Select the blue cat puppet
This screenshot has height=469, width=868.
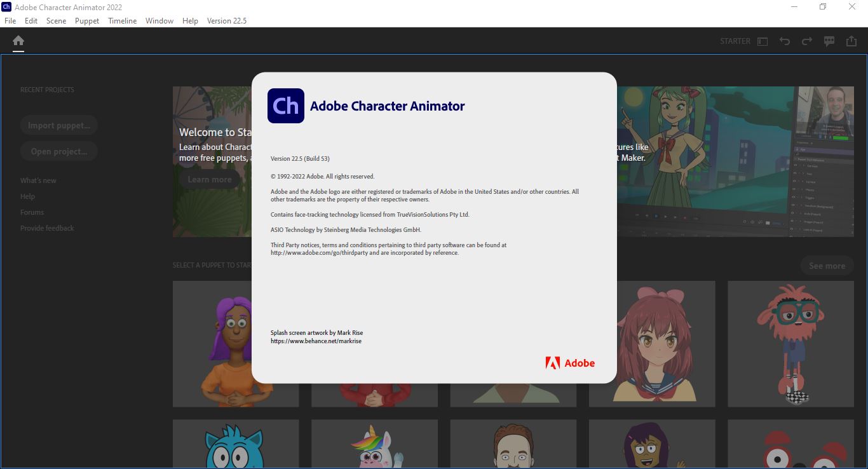coord(236,444)
